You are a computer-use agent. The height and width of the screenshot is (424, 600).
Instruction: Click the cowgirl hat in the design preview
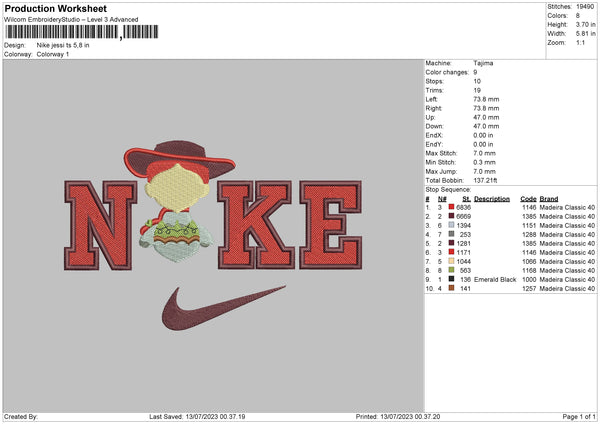pyautogui.click(x=179, y=161)
